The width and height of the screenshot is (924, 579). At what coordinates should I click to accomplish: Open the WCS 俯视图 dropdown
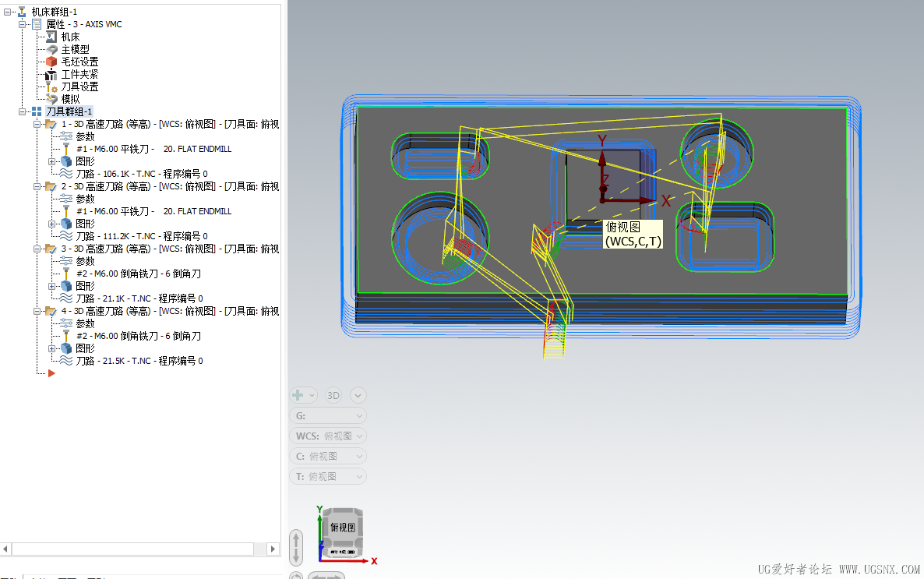pyautogui.click(x=327, y=436)
